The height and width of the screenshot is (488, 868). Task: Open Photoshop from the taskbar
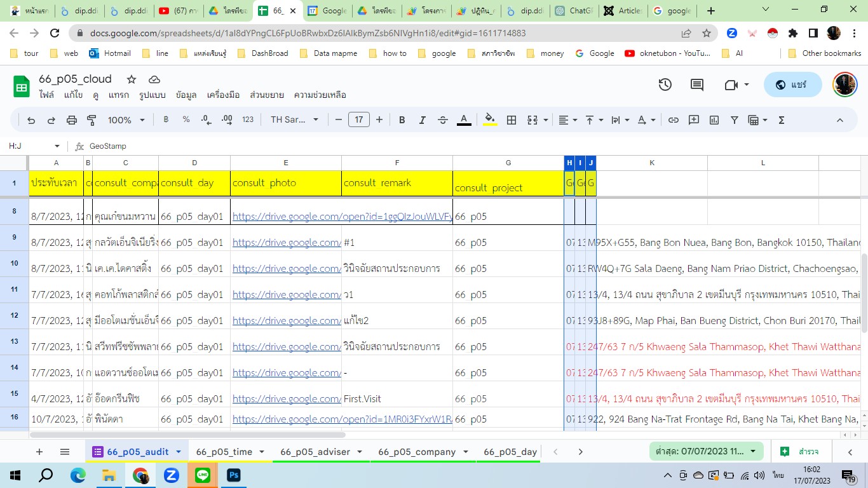[x=233, y=475]
